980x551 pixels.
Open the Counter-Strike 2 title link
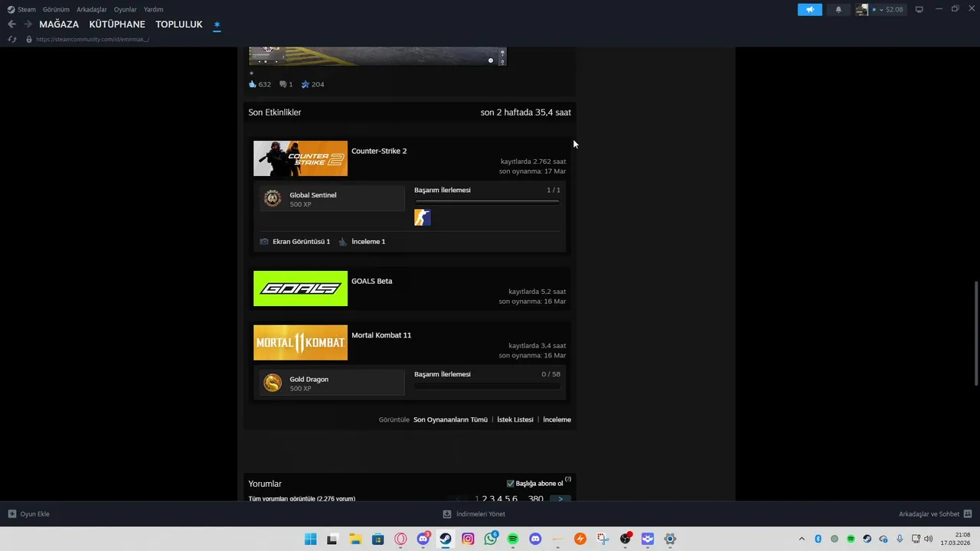(x=379, y=151)
